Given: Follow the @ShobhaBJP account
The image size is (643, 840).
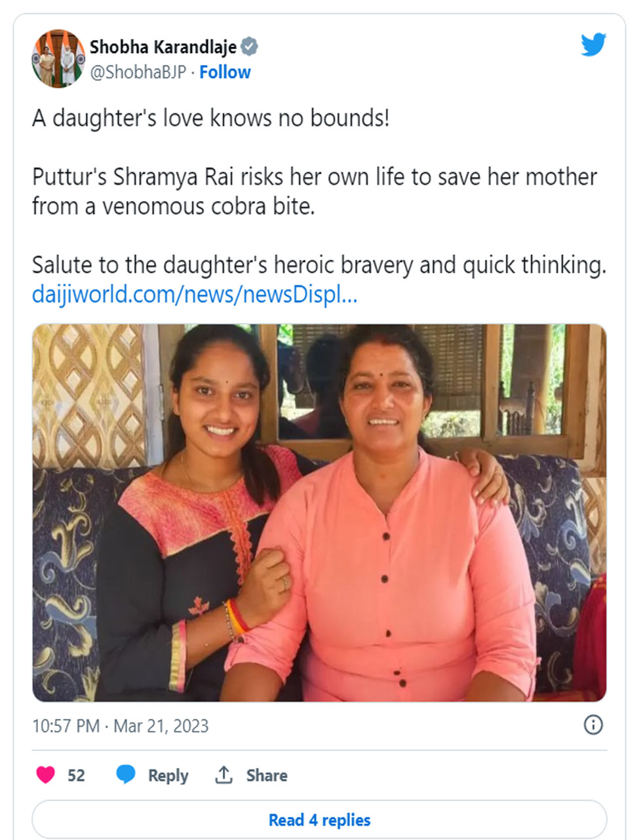Looking at the screenshot, I should pos(225,72).
